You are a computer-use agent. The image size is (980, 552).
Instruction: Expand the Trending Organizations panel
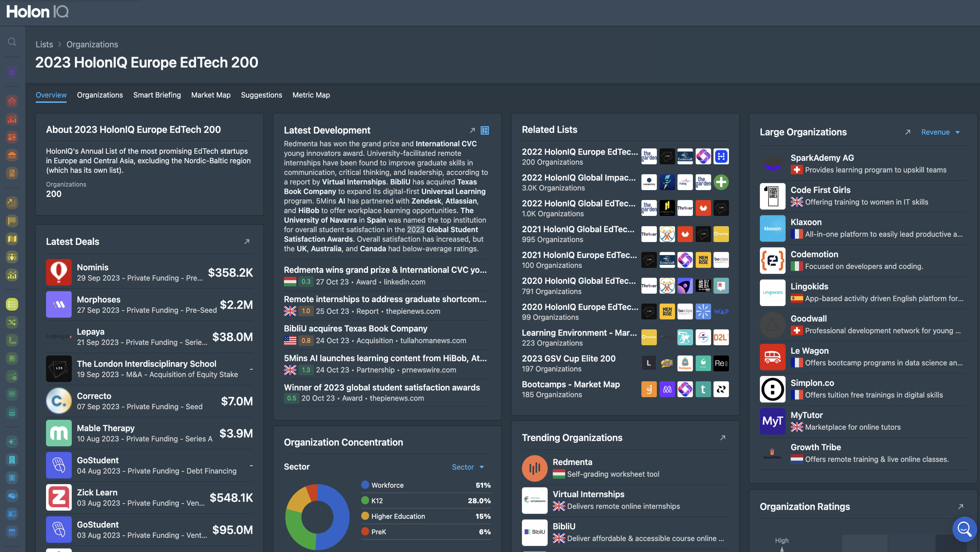pos(722,438)
